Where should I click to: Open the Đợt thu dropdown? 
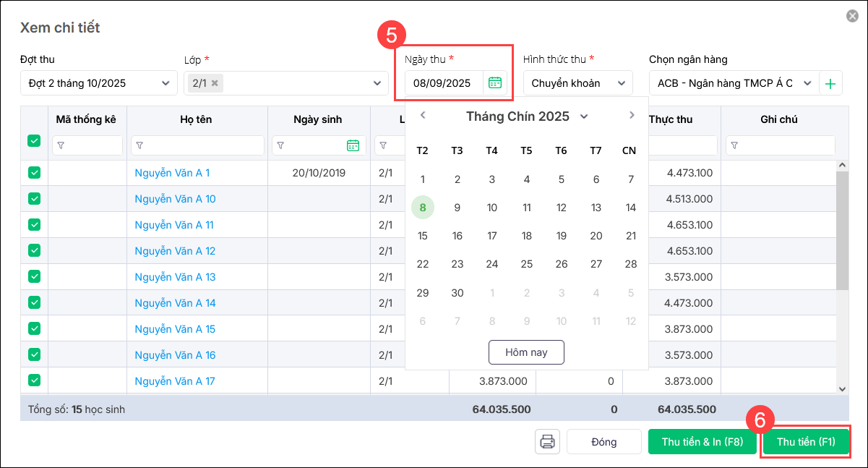point(166,83)
